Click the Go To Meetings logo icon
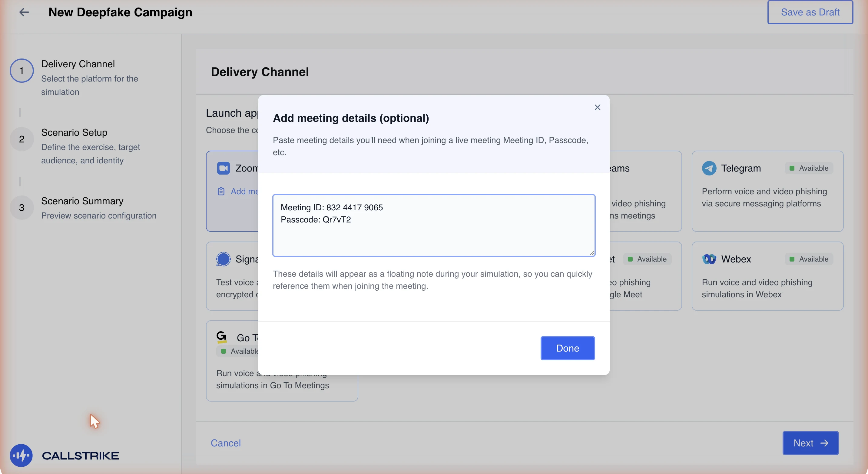Screen dimensions: 868x474 point(221,337)
